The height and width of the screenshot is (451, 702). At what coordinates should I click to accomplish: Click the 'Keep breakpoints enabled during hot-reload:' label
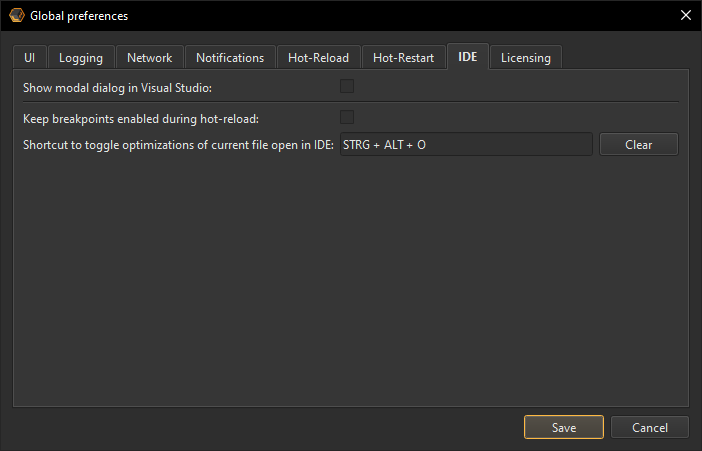point(141,119)
